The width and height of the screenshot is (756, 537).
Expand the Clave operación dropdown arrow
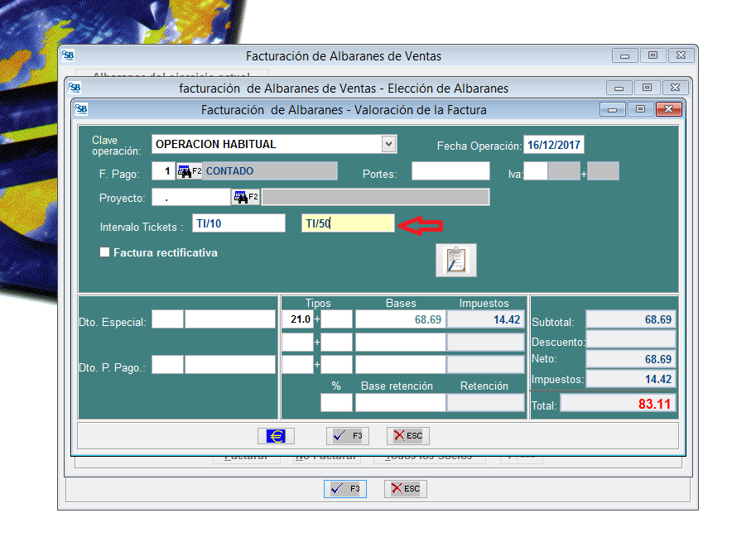pyautogui.click(x=388, y=144)
